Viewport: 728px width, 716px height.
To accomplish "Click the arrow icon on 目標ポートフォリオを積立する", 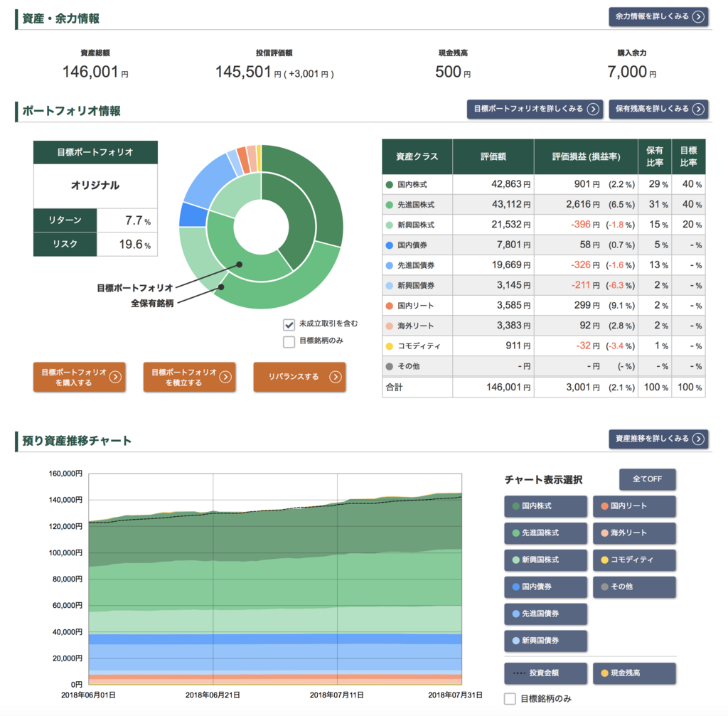I will tap(225, 377).
